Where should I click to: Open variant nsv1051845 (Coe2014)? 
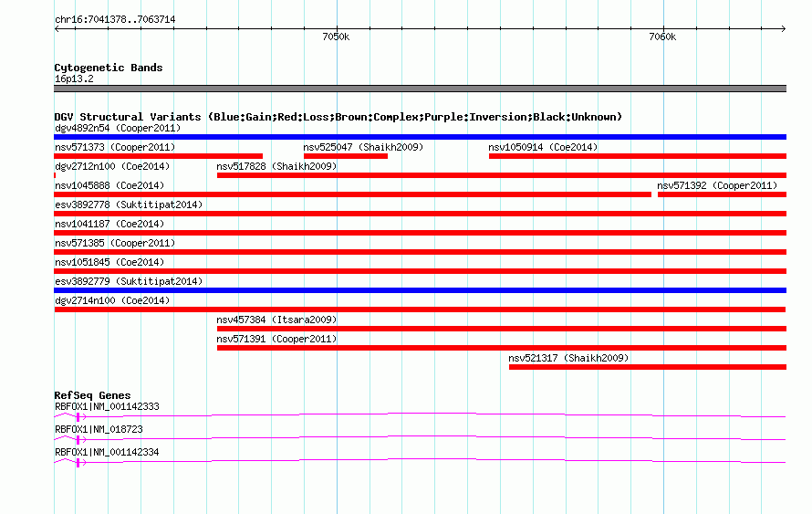[x=109, y=262]
